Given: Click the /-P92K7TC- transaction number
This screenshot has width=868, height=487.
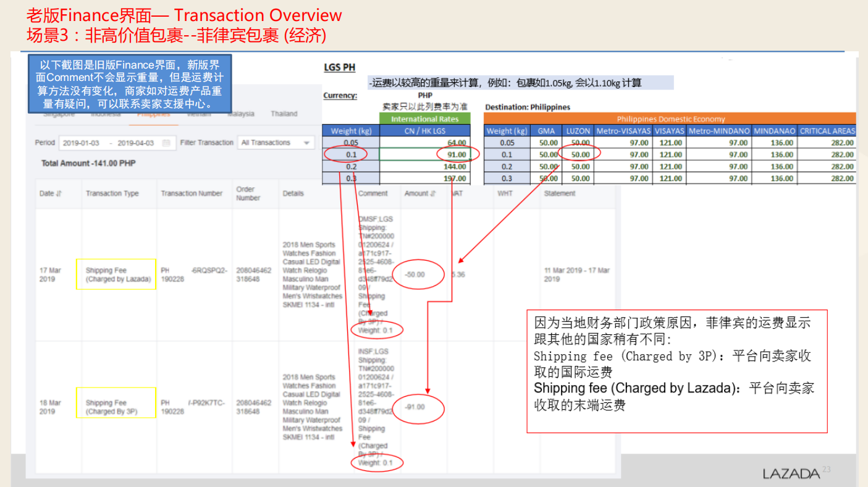Looking at the screenshot, I should 193,407.
